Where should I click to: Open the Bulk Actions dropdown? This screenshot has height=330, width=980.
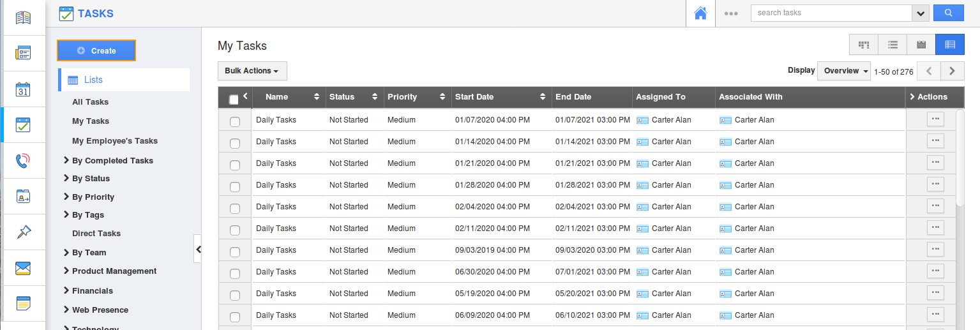pyautogui.click(x=252, y=71)
